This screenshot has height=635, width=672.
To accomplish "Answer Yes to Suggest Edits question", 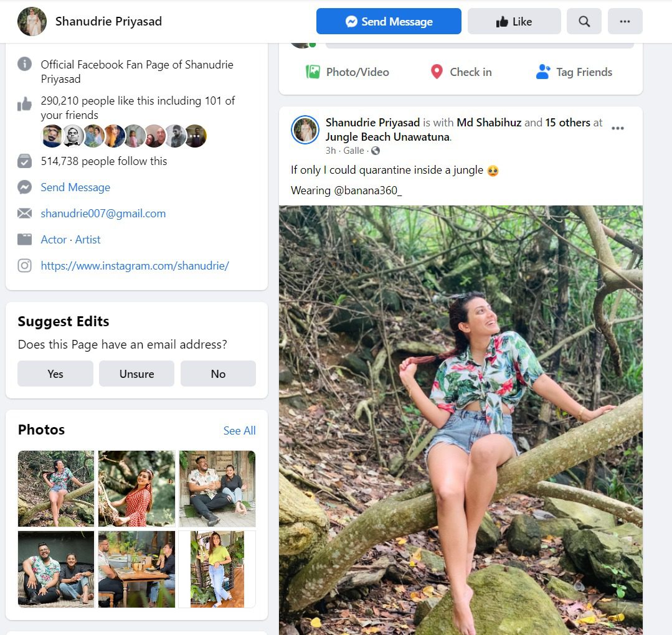I will pyautogui.click(x=55, y=374).
